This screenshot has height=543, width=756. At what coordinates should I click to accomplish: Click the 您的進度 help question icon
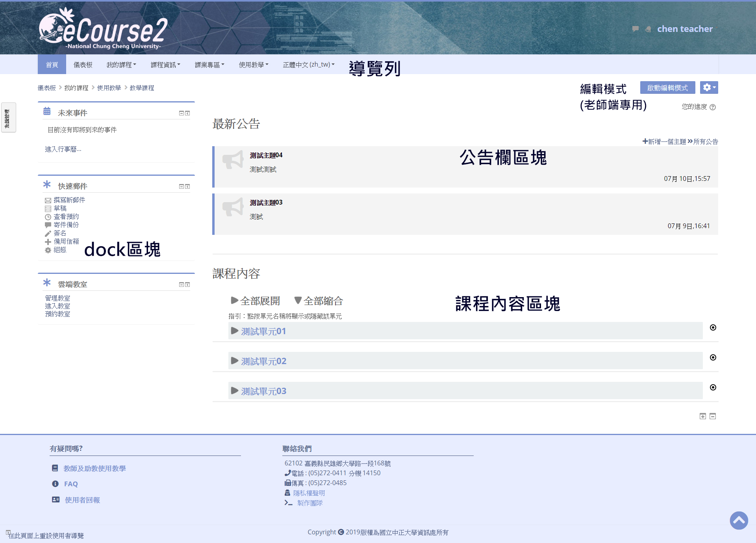click(x=713, y=107)
